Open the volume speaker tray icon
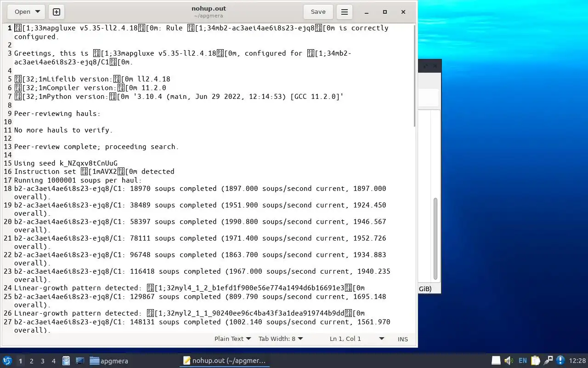The image size is (588, 368). tap(509, 361)
